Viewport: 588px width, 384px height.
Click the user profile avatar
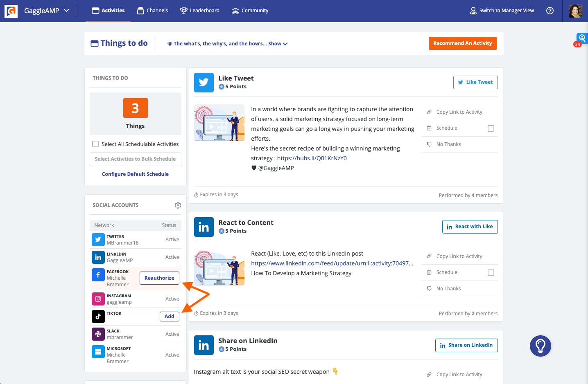(x=575, y=11)
